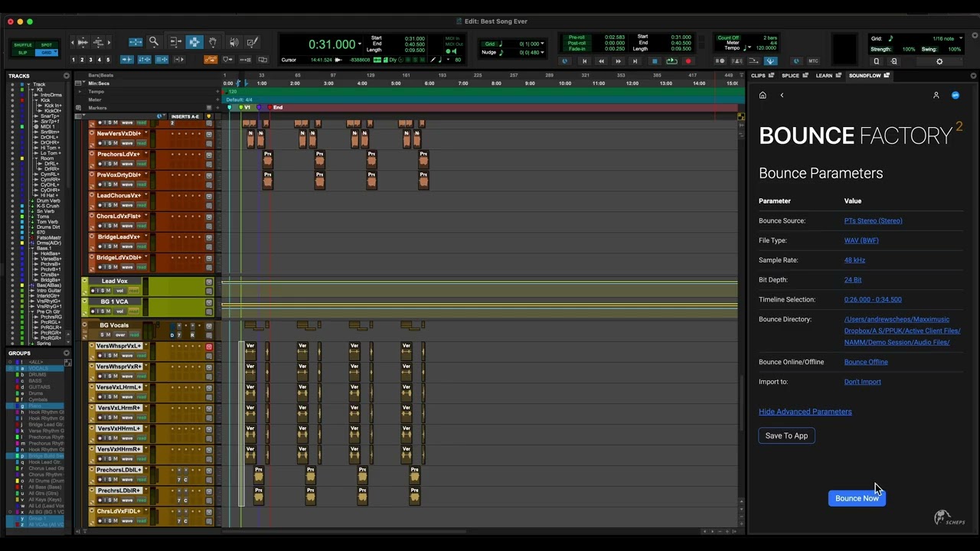
Task: Click the Fast Forward transport button
Action: click(x=618, y=61)
